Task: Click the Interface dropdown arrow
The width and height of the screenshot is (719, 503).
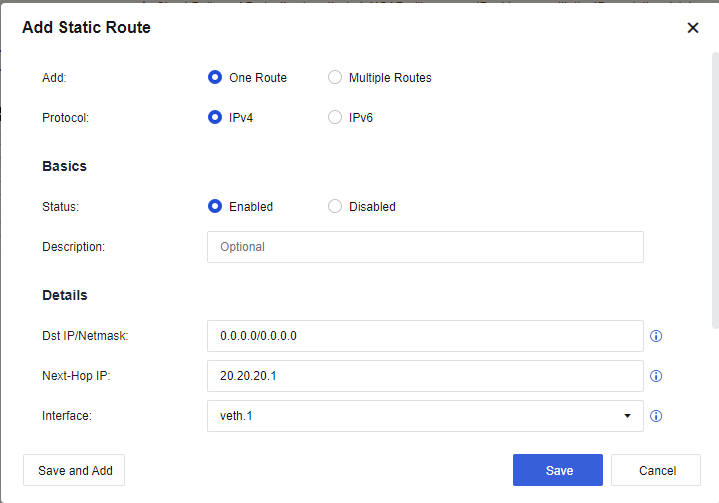Action: click(627, 416)
